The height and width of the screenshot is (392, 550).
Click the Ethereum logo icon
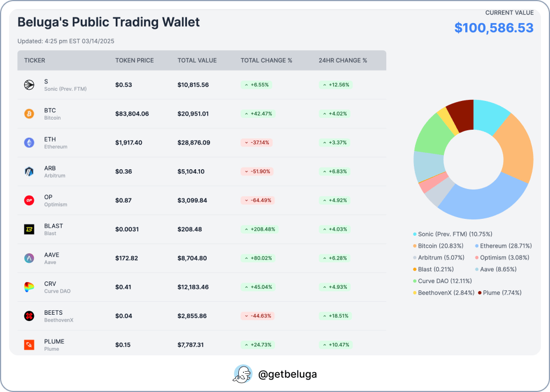[x=29, y=143]
